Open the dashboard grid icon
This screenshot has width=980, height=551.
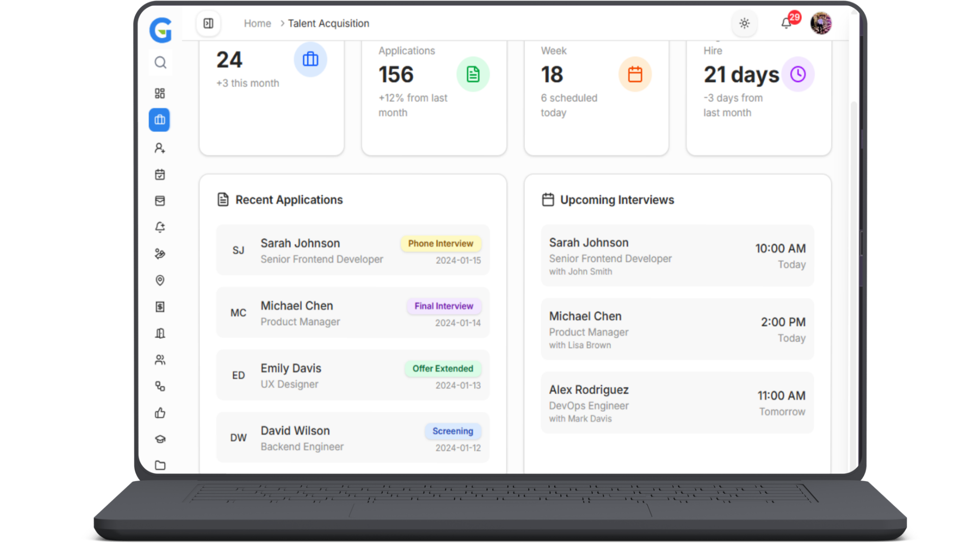(160, 93)
